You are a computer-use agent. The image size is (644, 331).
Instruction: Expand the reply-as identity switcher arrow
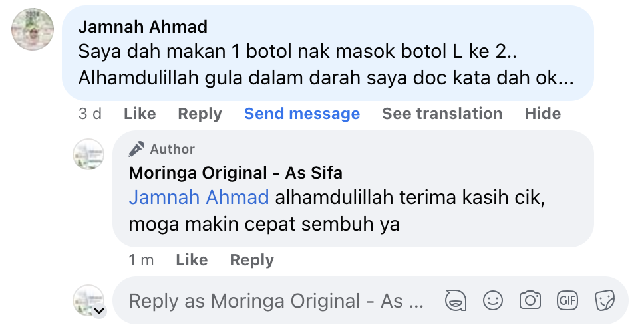(x=99, y=310)
